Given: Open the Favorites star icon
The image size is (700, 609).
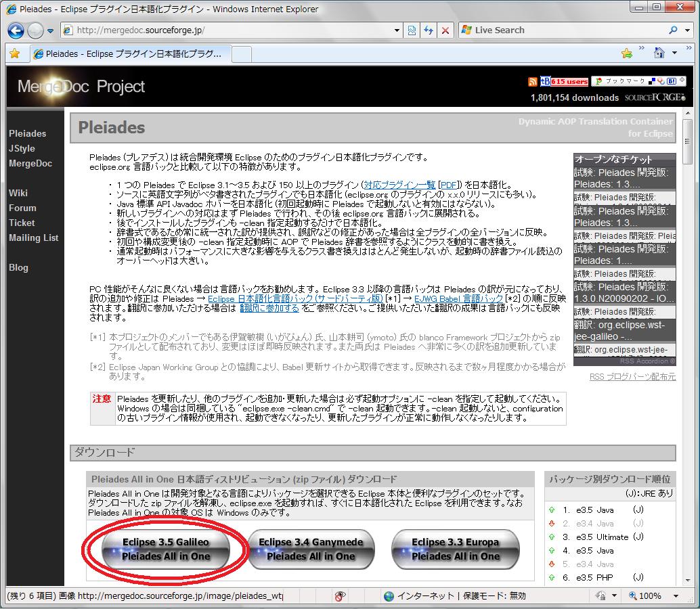Looking at the screenshot, I should (x=15, y=52).
